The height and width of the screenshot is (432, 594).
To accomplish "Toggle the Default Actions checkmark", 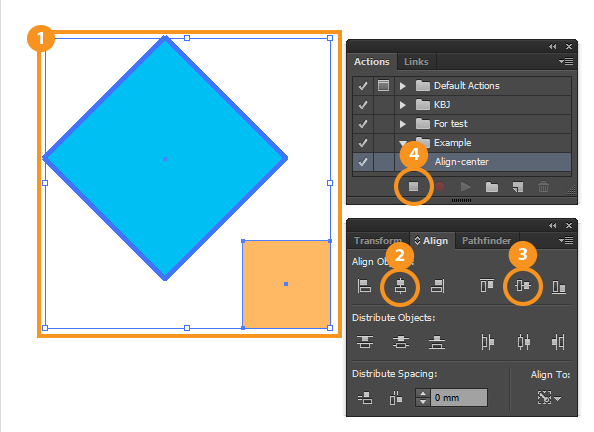I will pos(363,86).
